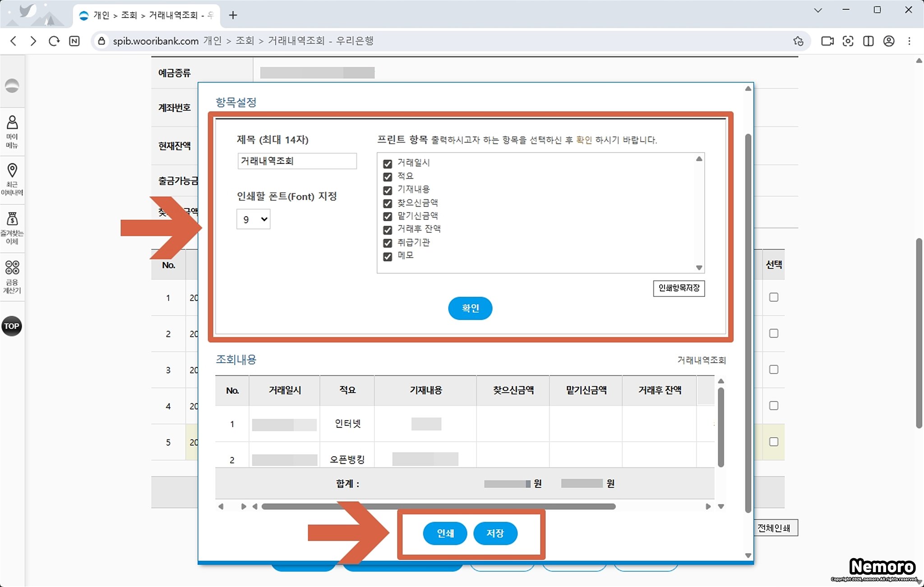Click the 인쇄 print button
The width and height of the screenshot is (924, 587).
coord(445,533)
